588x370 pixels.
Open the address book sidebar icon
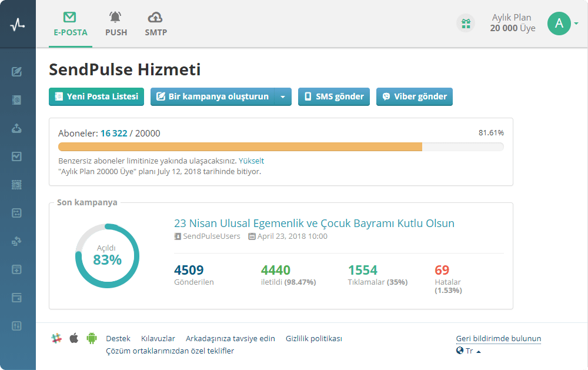[x=17, y=100]
